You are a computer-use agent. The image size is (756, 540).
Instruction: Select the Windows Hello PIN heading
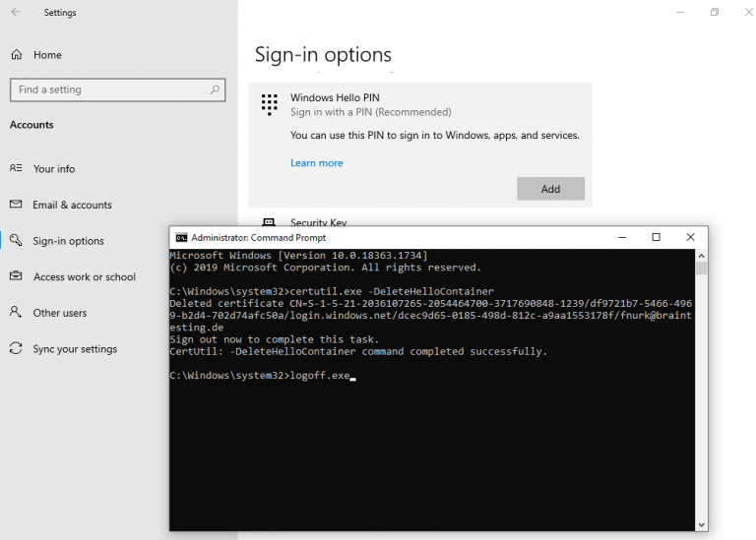click(335, 97)
